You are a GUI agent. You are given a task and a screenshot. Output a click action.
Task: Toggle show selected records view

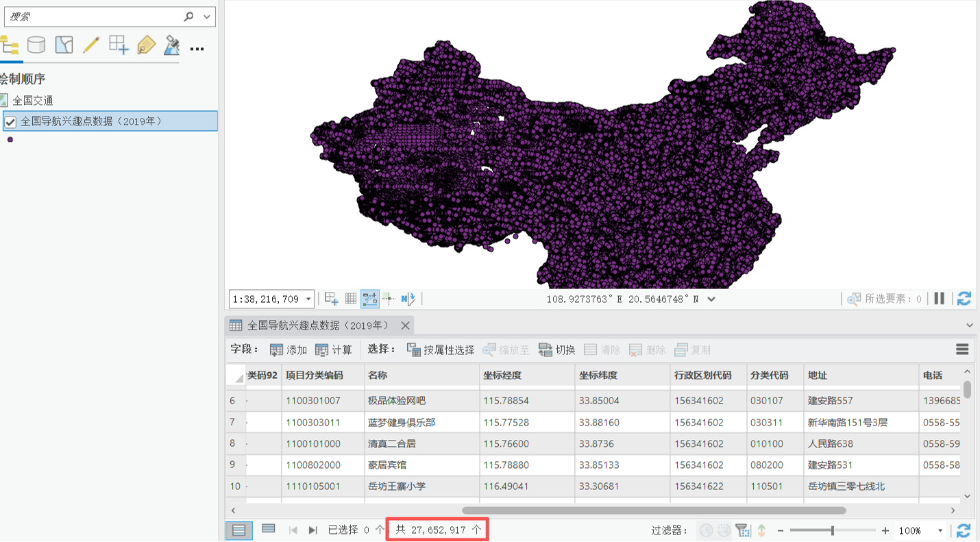coord(269,530)
